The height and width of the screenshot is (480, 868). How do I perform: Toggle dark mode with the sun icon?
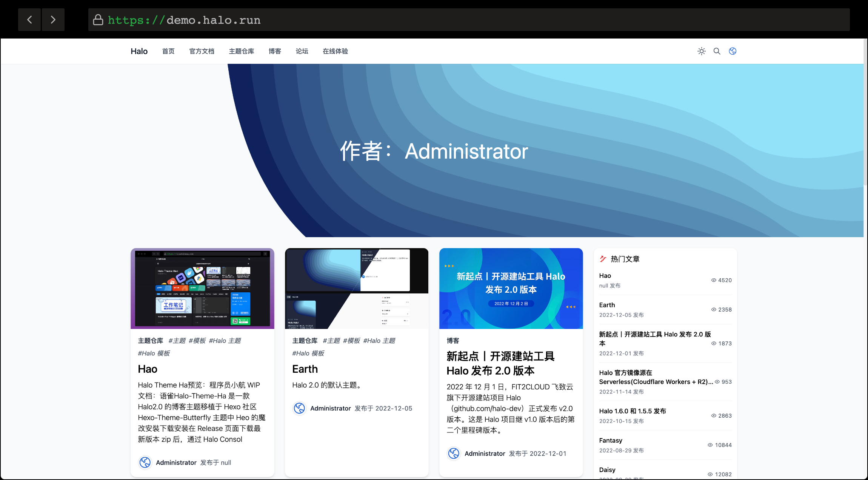point(701,51)
